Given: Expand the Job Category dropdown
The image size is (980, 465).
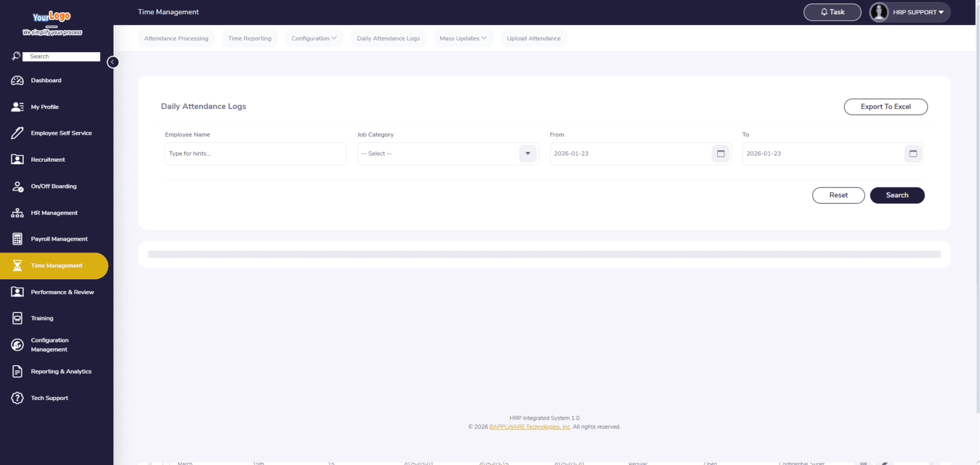Looking at the screenshot, I should point(527,154).
